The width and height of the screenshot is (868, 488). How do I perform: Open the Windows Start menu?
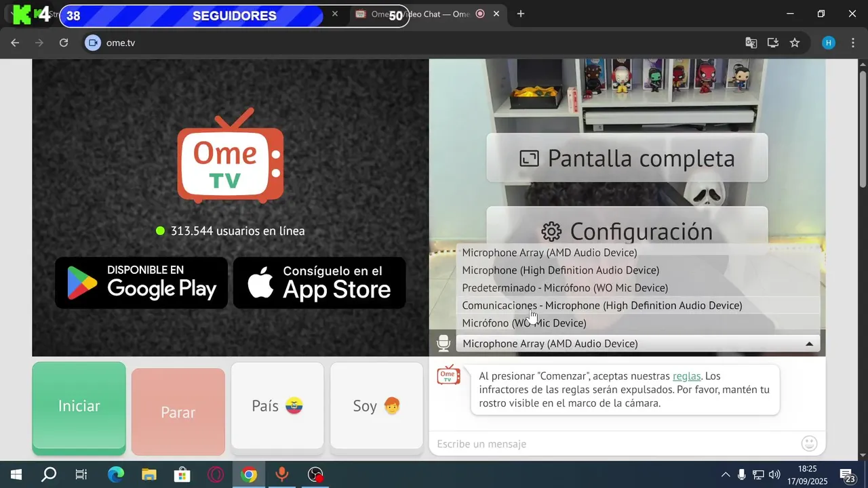pos(16,475)
